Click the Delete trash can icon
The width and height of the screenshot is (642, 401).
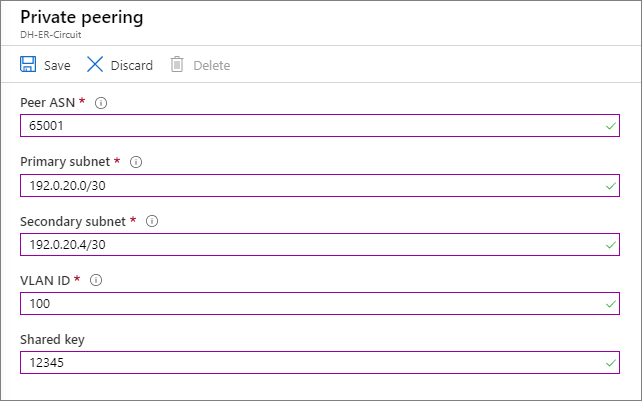(177, 65)
